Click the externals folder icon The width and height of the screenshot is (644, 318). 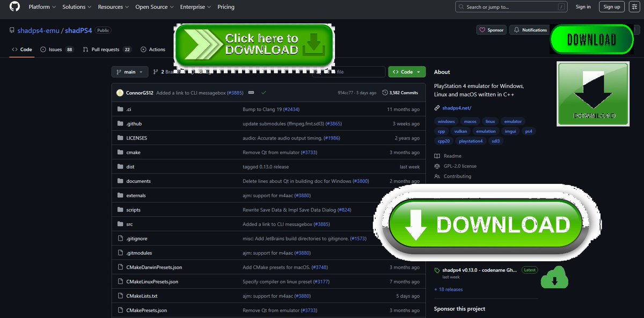(x=120, y=196)
